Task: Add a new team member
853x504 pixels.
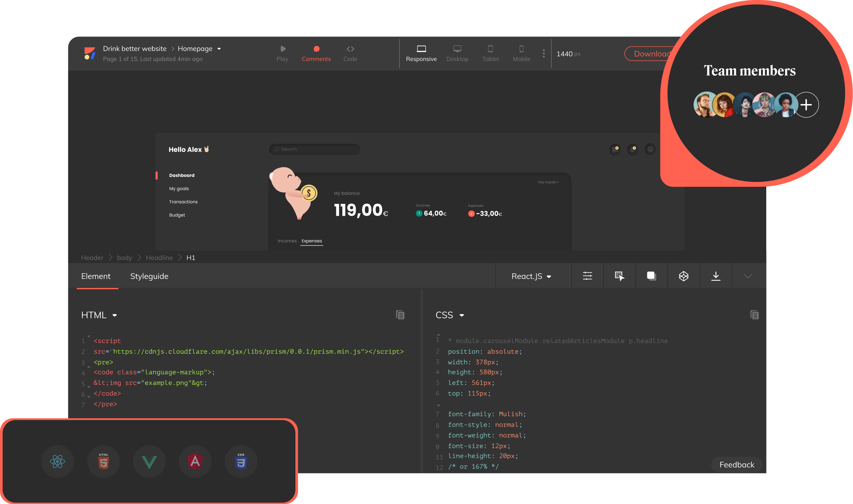Action: [806, 105]
